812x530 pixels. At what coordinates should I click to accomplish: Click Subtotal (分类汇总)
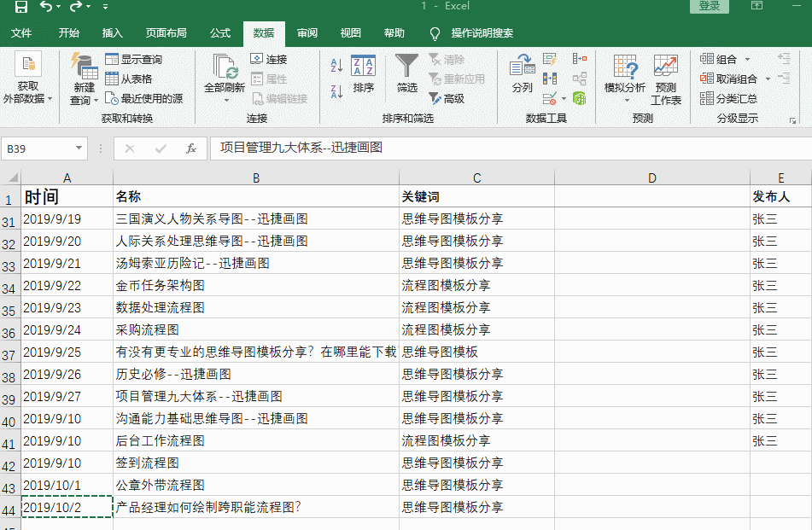click(x=728, y=98)
